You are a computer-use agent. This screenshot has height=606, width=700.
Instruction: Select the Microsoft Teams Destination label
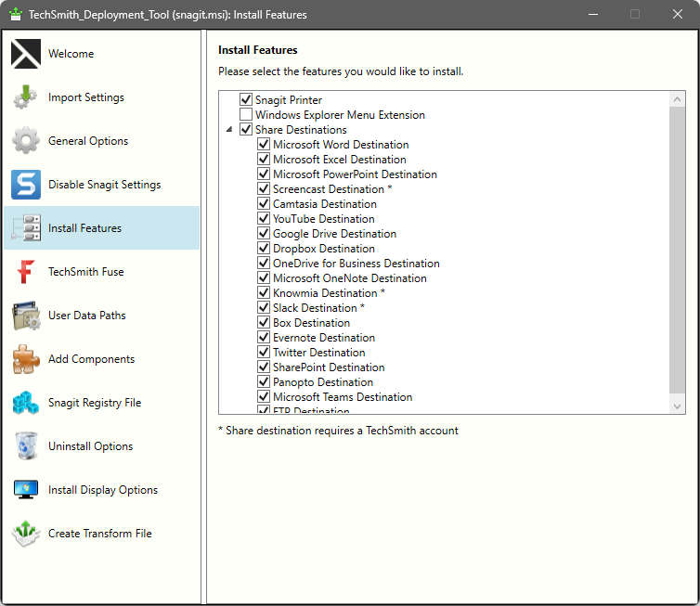[342, 397]
